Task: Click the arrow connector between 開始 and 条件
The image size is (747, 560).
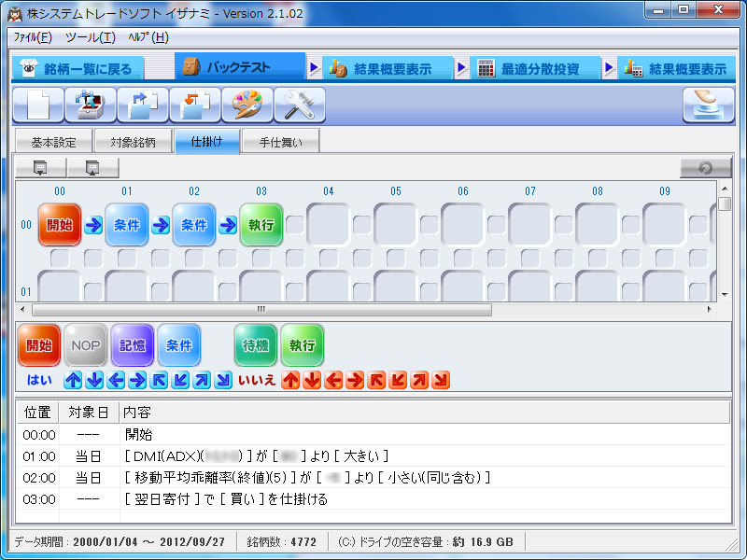Action: pyautogui.click(x=93, y=225)
